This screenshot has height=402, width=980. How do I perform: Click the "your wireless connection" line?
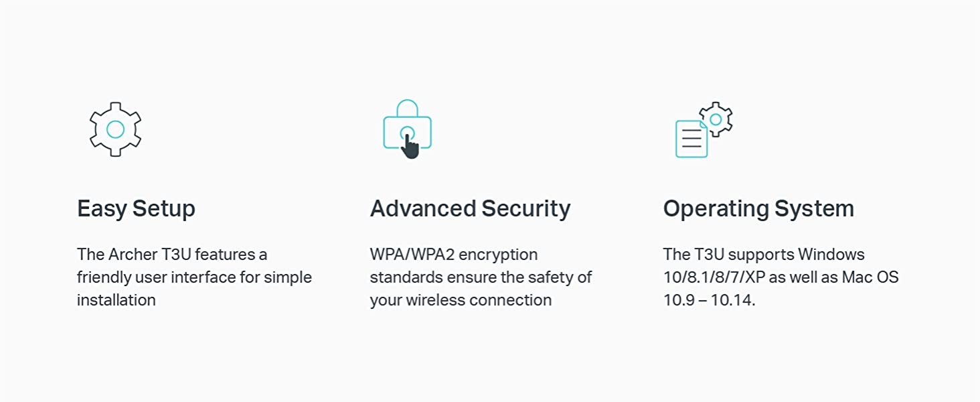pyautogui.click(x=461, y=300)
